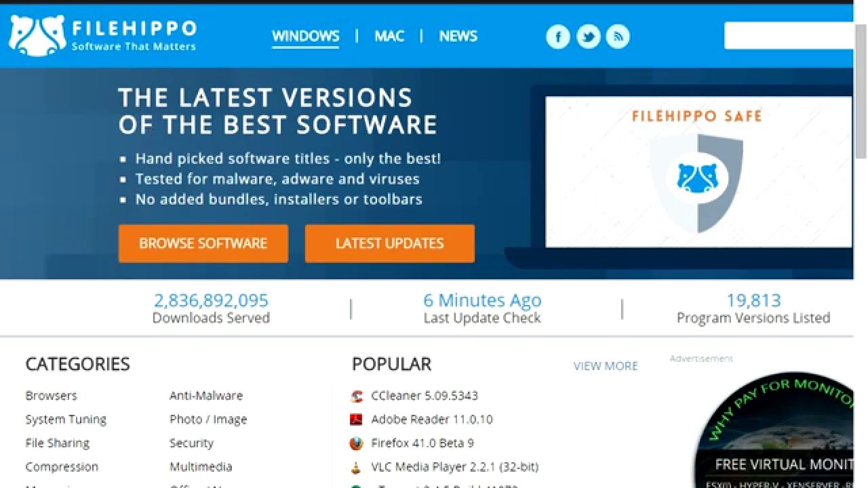Open the Multimedia category

pyautogui.click(x=201, y=467)
